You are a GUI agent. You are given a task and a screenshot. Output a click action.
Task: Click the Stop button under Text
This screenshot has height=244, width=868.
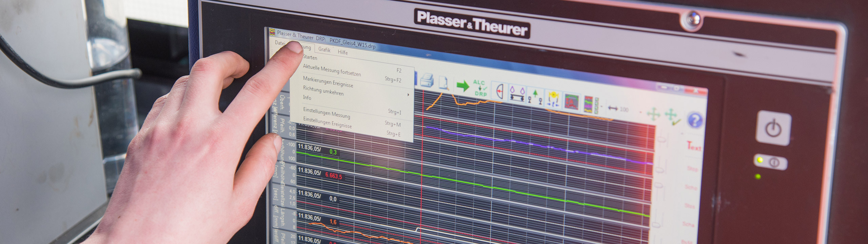[692, 169]
